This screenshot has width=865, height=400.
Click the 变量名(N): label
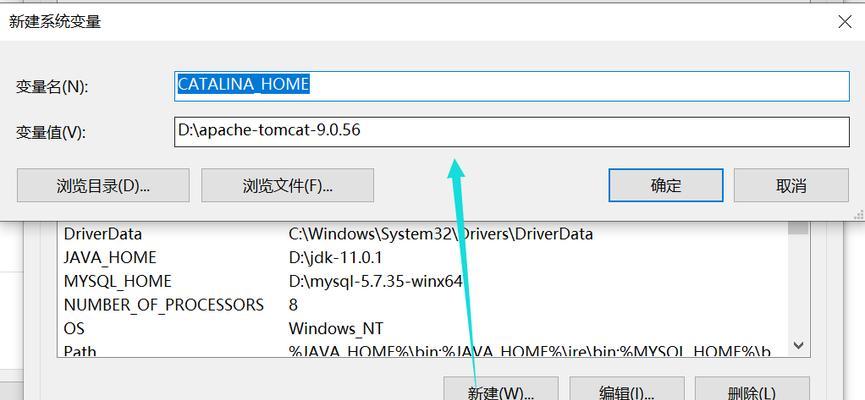coord(52,87)
